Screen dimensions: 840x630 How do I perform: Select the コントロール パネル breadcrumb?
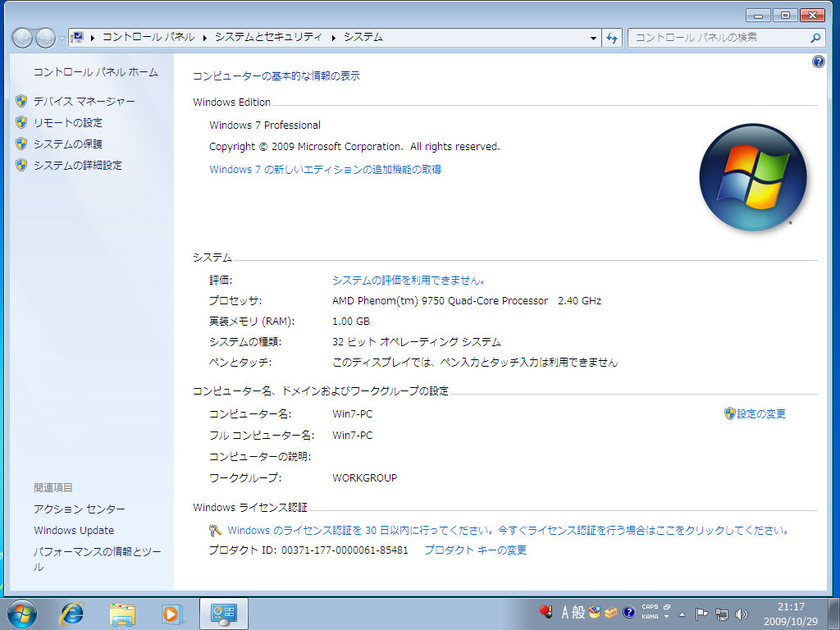click(148, 37)
